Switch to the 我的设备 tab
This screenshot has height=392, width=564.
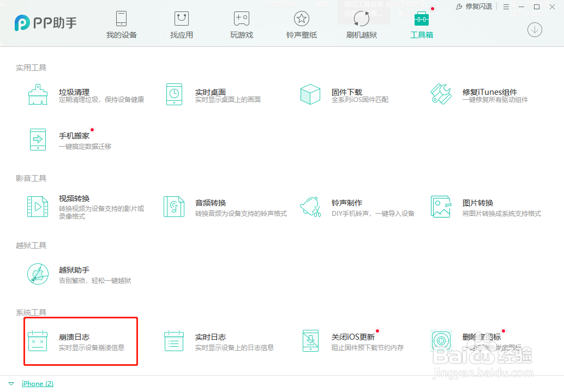click(121, 25)
